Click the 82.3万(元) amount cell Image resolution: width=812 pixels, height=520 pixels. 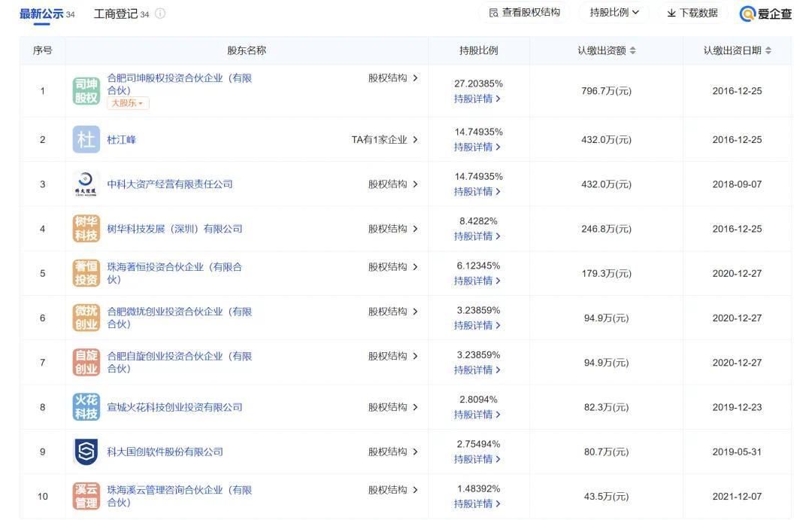pyautogui.click(x=607, y=407)
